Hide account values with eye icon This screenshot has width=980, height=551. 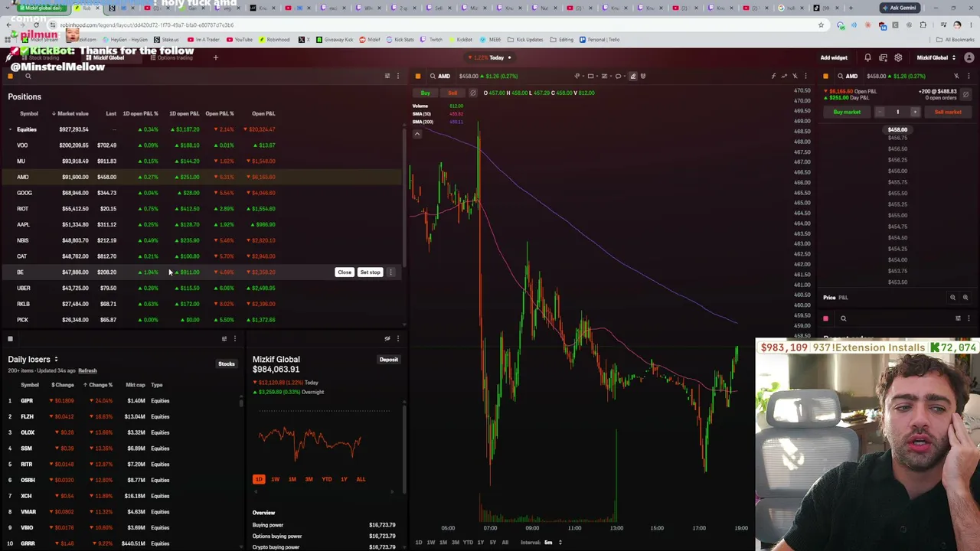pyautogui.click(x=387, y=338)
